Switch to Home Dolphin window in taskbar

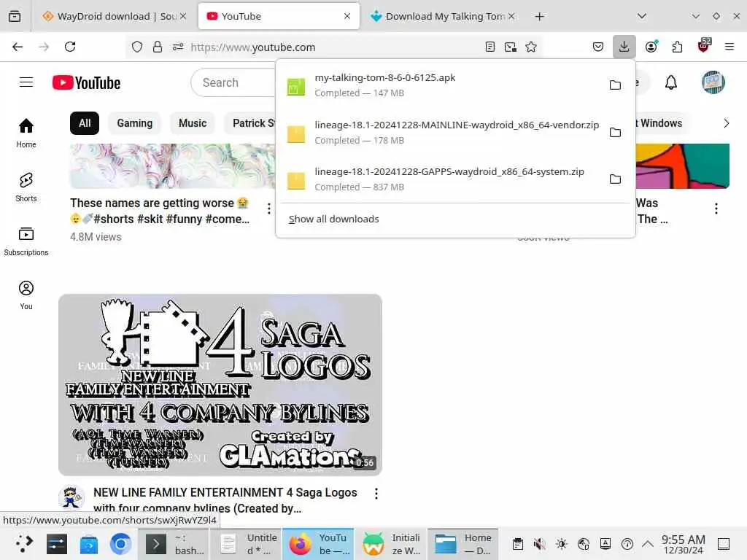[x=462, y=544]
